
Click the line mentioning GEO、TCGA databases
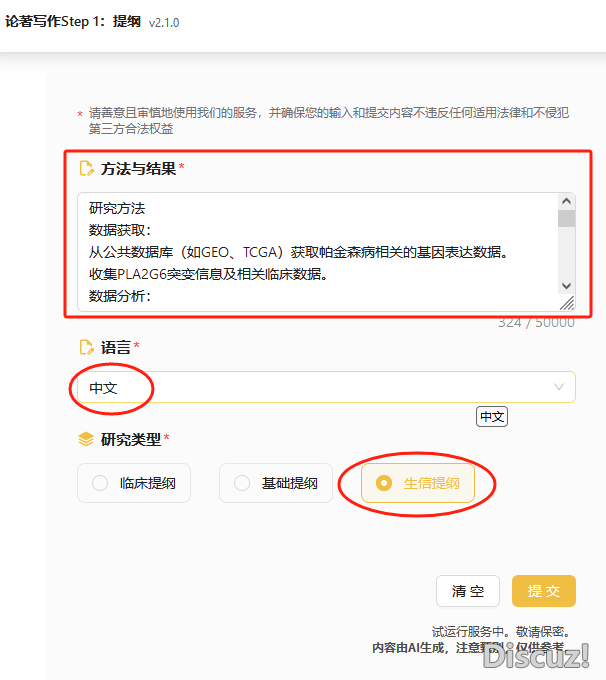coord(298,252)
